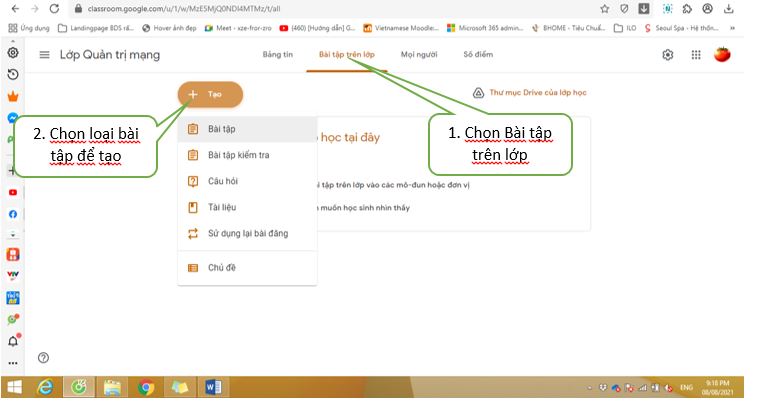Click the Windows Start button
This screenshot has height=406, width=757.
click(16, 387)
